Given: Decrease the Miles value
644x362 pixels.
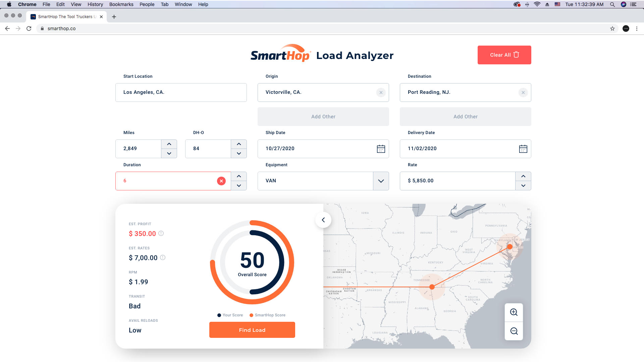Looking at the screenshot, I should [x=169, y=154].
